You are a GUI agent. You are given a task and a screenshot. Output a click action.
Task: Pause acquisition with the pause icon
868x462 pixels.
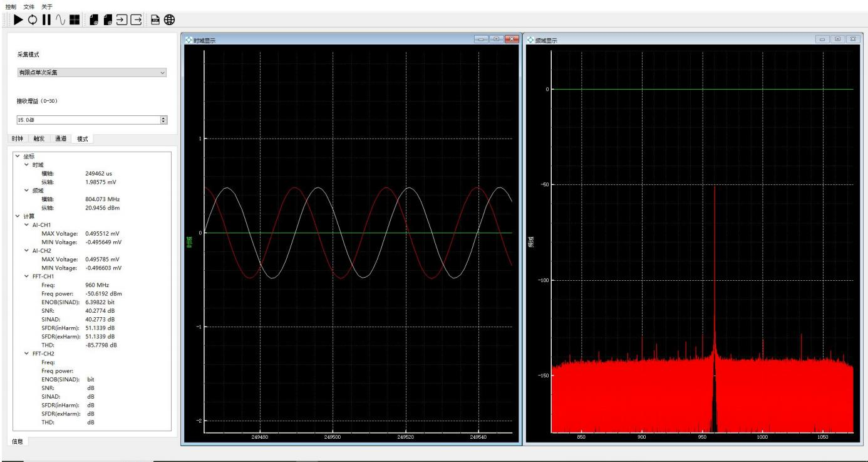pyautogui.click(x=46, y=20)
